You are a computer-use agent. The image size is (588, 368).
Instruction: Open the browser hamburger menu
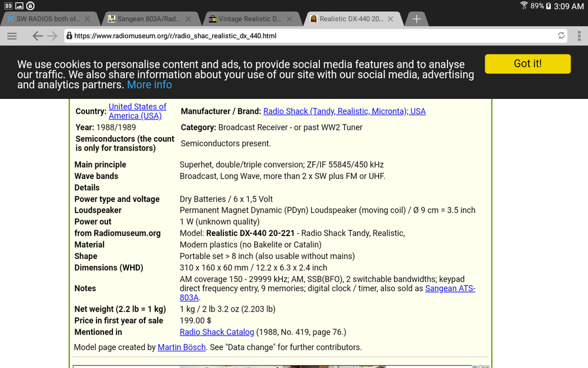(x=12, y=36)
